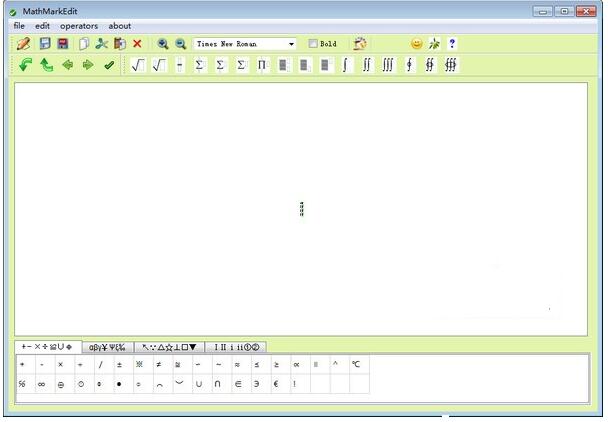This screenshot has height=422, width=611.
Task: Click the red X delete icon
Action: (137, 44)
